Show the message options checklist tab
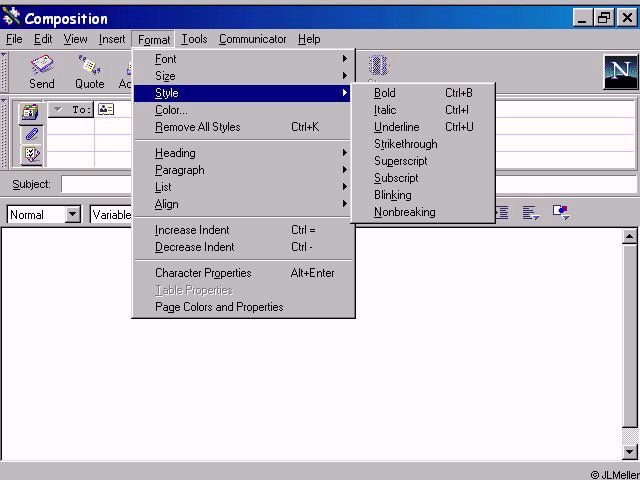This screenshot has height=480, width=640. pyautogui.click(x=31, y=155)
